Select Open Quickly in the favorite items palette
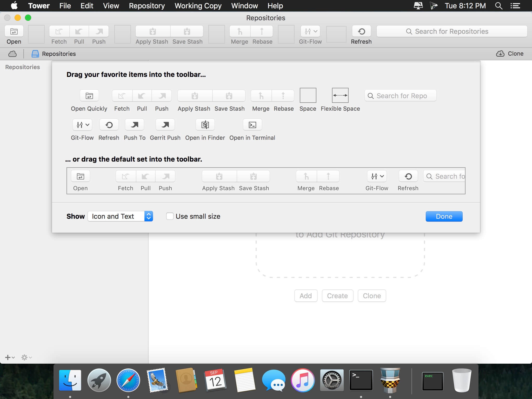532x399 pixels. (89, 96)
